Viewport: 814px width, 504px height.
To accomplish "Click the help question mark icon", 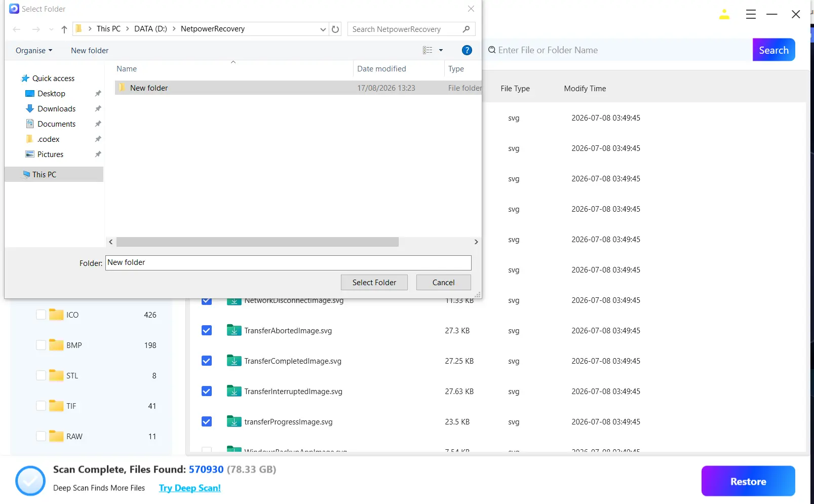I will [467, 50].
